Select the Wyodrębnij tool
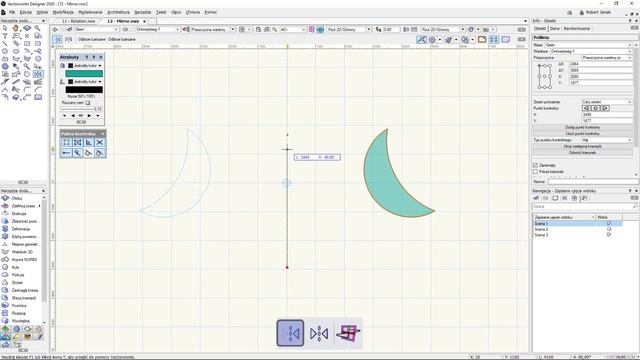This screenshot has width=640, height=360. pos(20,321)
